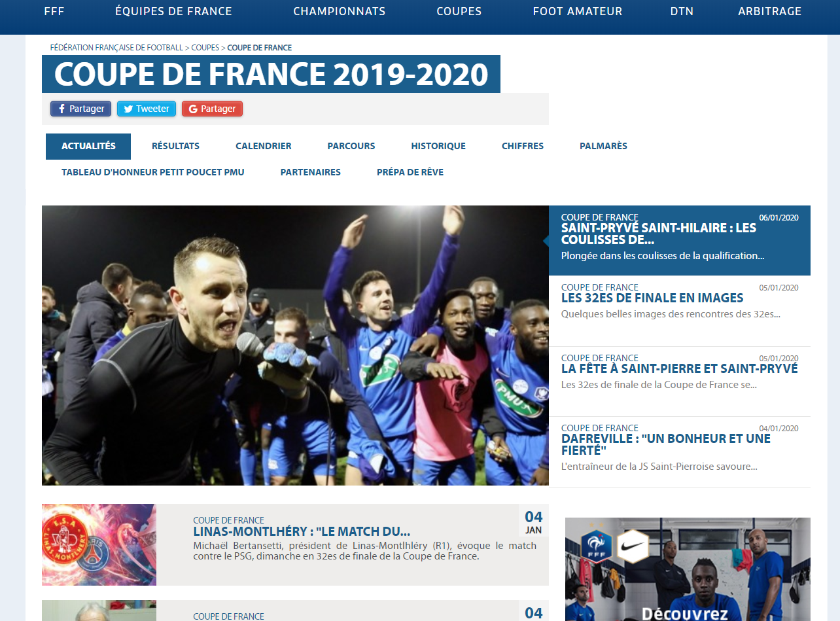Share via the Google Partager button
Viewport: 840px width, 621px height.
pyautogui.click(x=212, y=109)
